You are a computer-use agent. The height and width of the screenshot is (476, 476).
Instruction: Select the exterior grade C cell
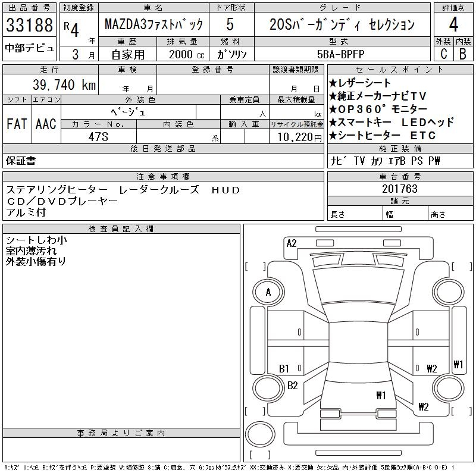[x=443, y=54]
